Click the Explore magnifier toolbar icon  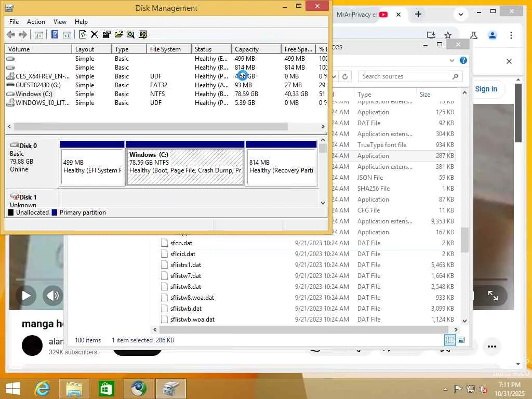tap(130, 34)
